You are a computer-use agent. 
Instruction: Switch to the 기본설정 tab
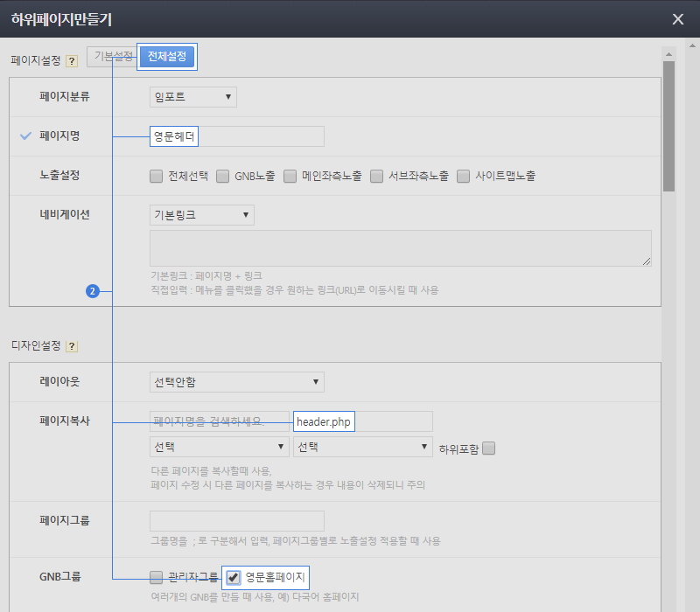(112, 57)
